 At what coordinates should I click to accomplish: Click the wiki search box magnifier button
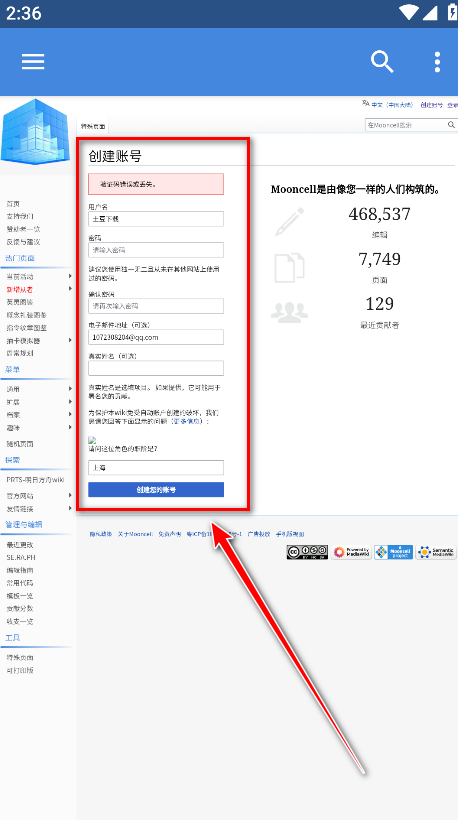click(x=451, y=125)
